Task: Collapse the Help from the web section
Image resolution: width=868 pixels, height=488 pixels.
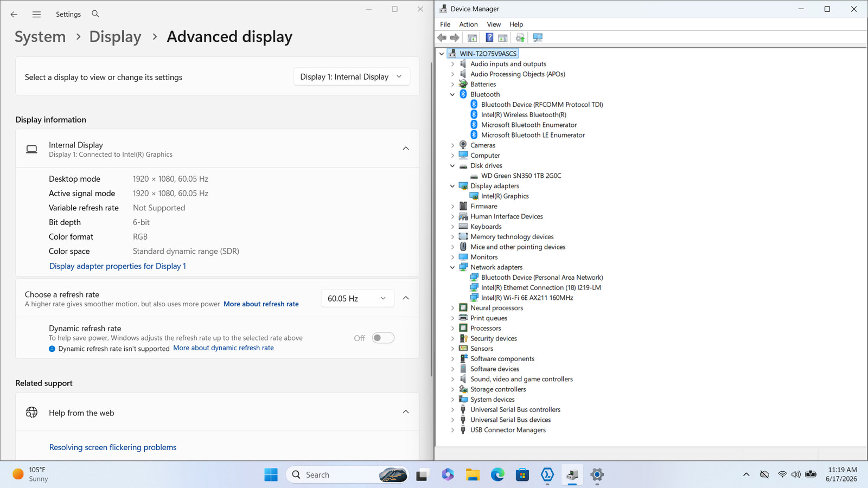Action: click(406, 412)
